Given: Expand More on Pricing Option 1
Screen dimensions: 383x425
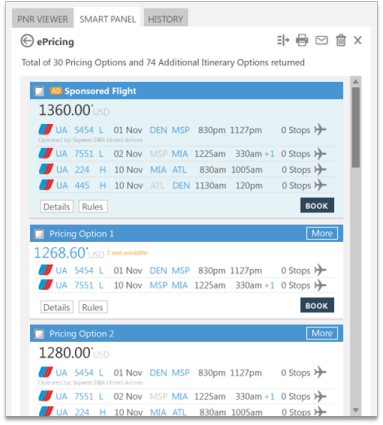Looking at the screenshot, I should tap(322, 233).
